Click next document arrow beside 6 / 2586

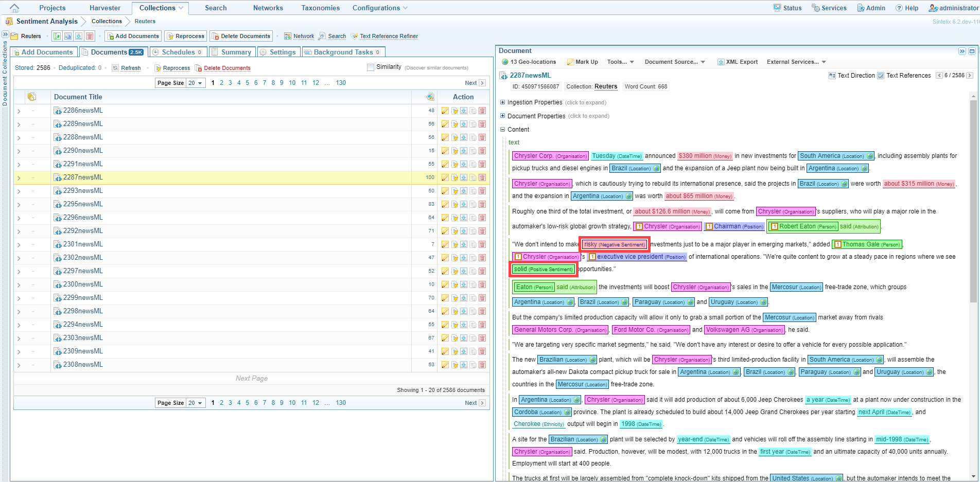970,75
